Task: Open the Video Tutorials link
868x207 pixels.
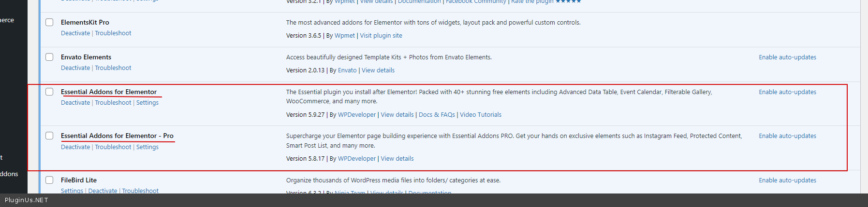Action: [x=481, y=115]
